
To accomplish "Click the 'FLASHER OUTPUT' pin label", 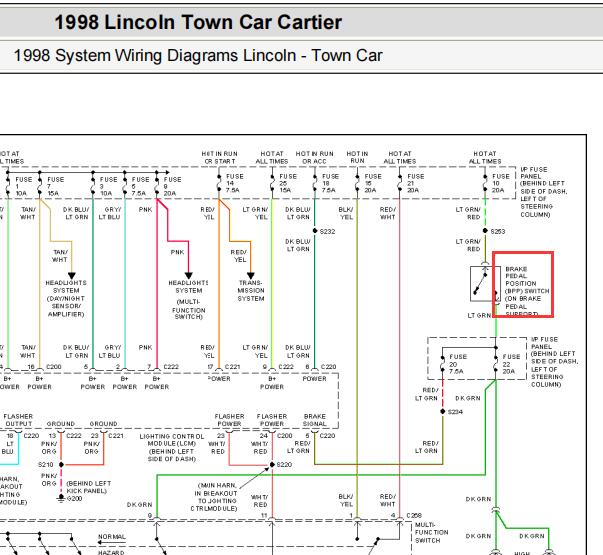I will coord(18,420).
